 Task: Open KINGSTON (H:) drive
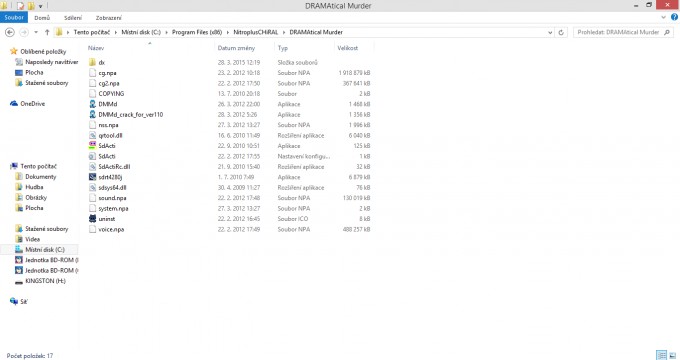(x=45, y=281)
